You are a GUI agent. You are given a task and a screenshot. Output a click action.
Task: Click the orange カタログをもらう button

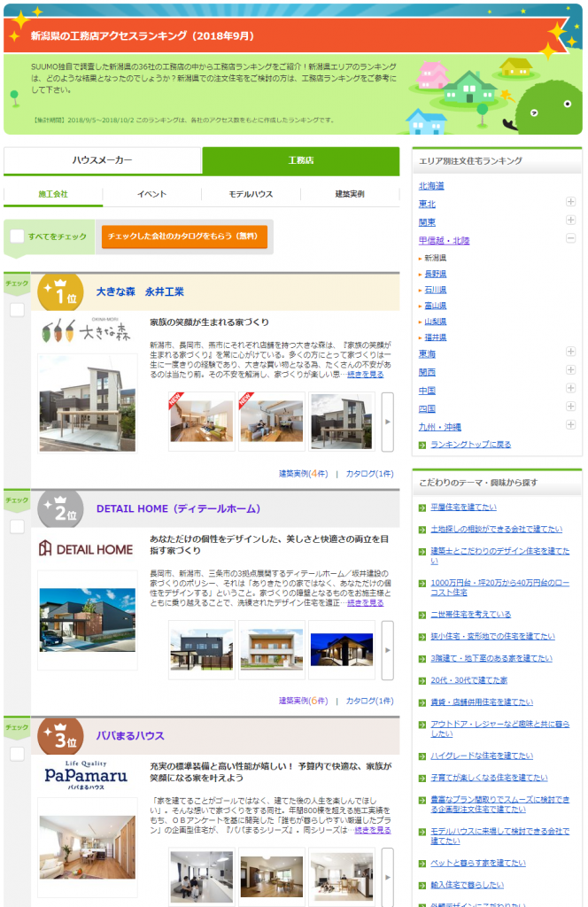coord(184,236)
